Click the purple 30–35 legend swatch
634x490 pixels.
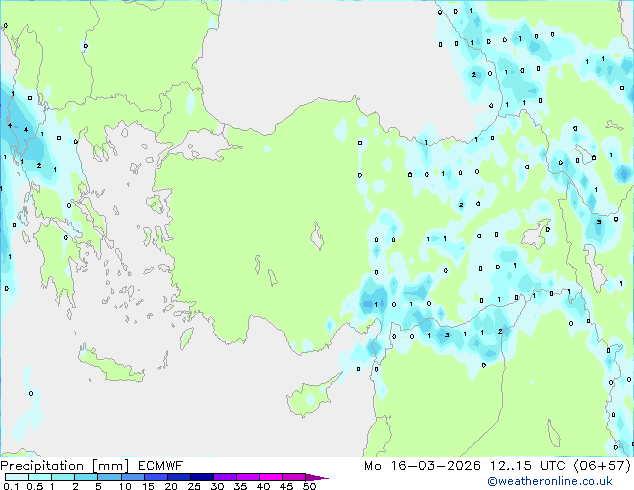[228, 477]
